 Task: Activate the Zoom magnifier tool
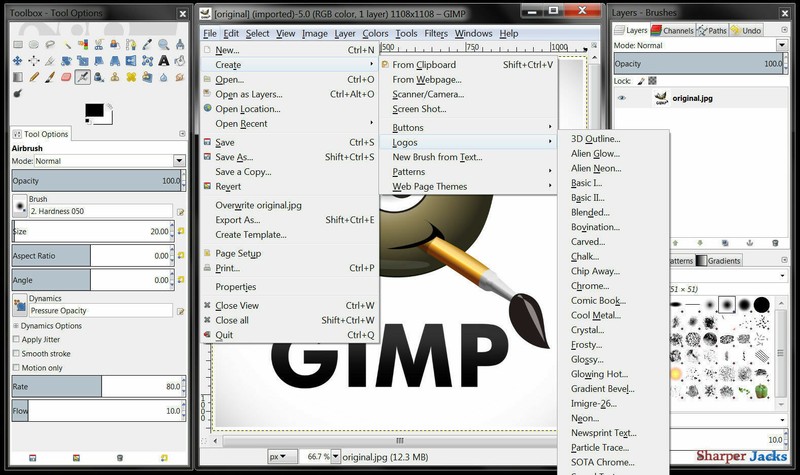(163, 44)
